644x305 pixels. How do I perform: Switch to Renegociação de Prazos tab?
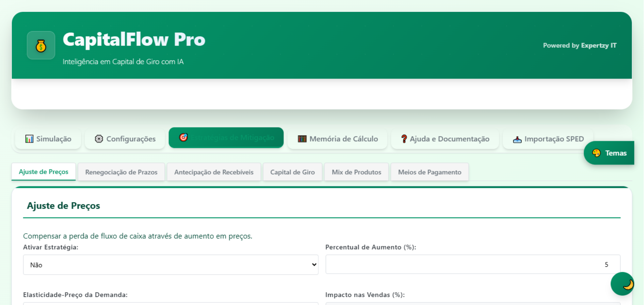pos(121,172)
